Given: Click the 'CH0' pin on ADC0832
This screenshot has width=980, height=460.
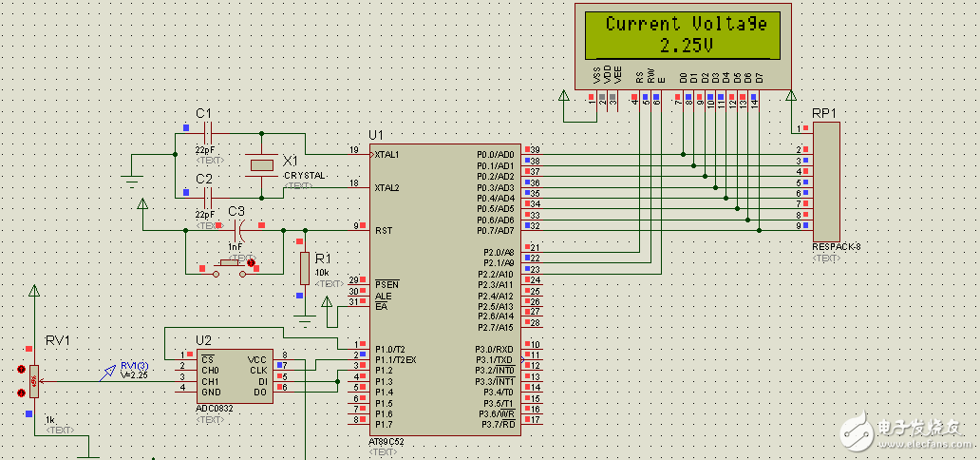Looking at the screenshot, I should [209, 370].
